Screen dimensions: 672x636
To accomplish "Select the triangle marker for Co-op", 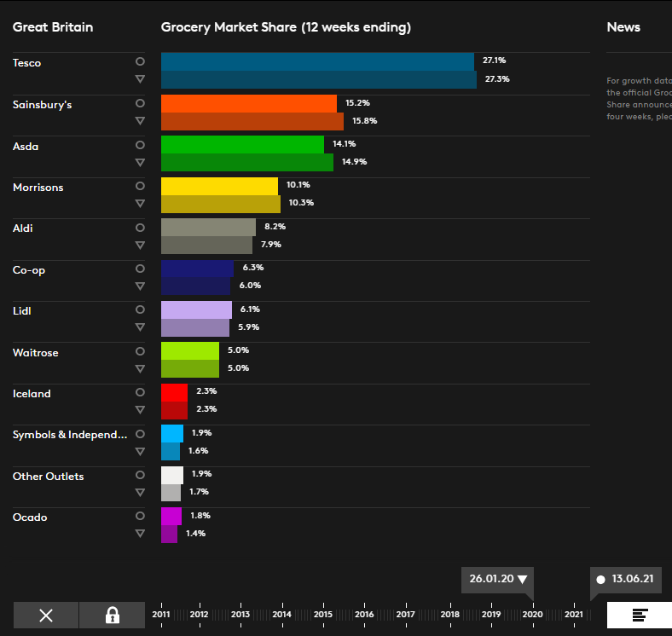I will [140, 286].
